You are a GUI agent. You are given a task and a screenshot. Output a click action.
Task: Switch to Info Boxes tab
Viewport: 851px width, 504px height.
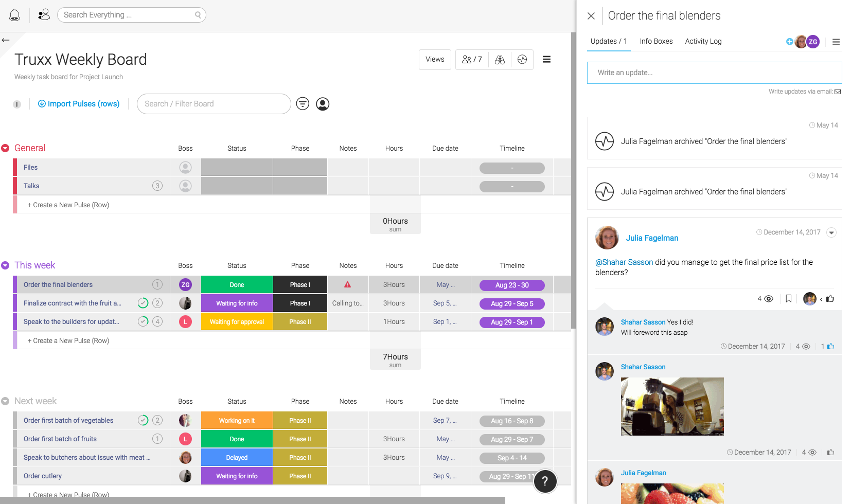[x=656, y=41]
